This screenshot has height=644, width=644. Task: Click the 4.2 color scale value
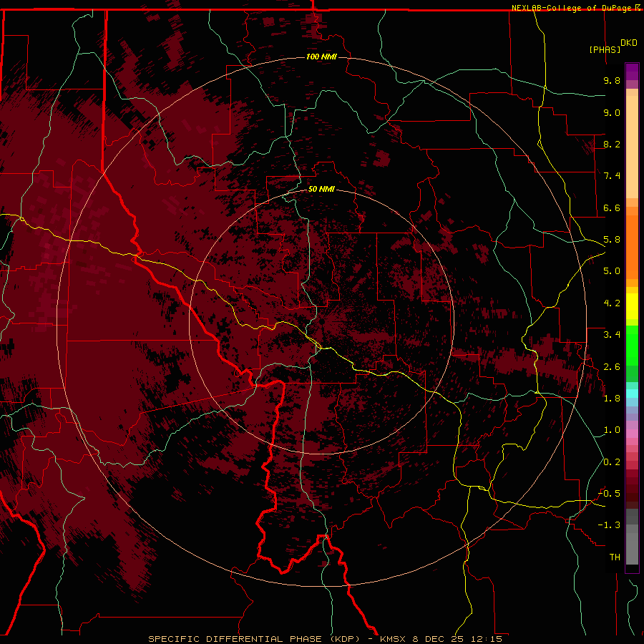coord(612,303)
